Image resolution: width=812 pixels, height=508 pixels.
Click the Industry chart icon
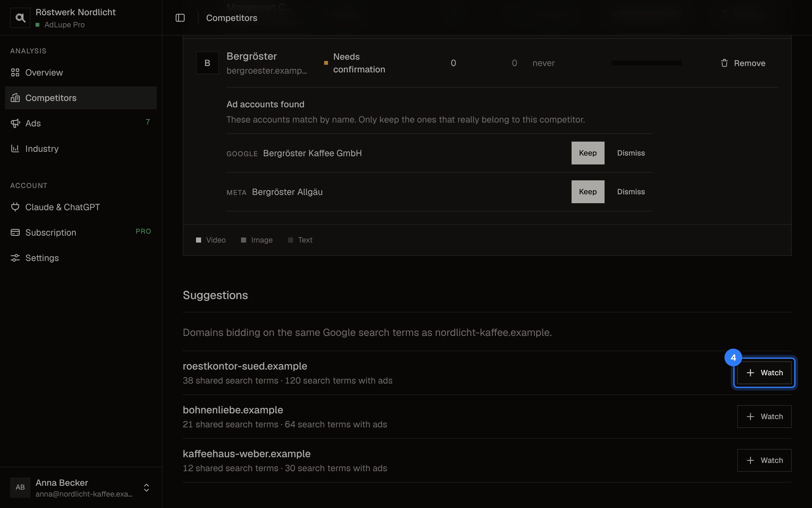(15, 149)
